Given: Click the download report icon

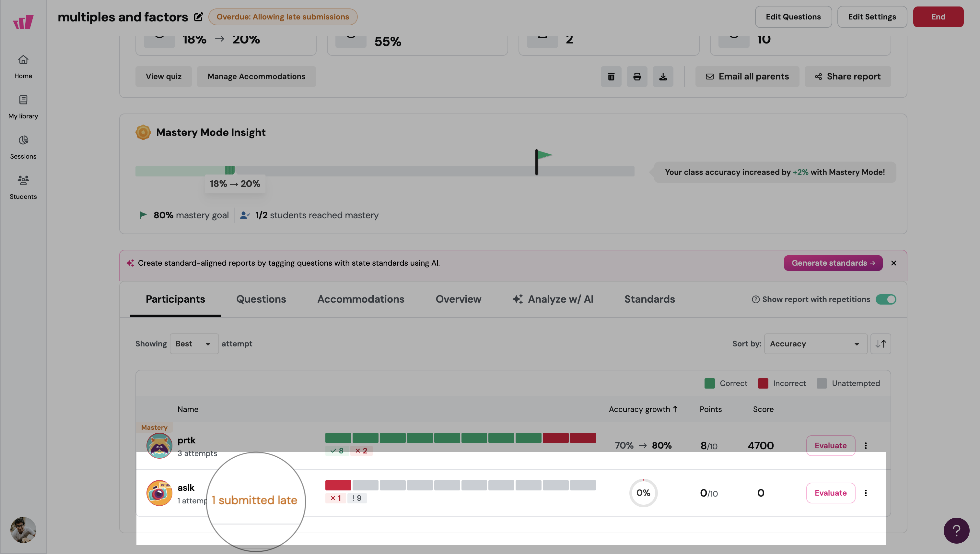Looking at the screenshot, I should [x=663, y=77].
